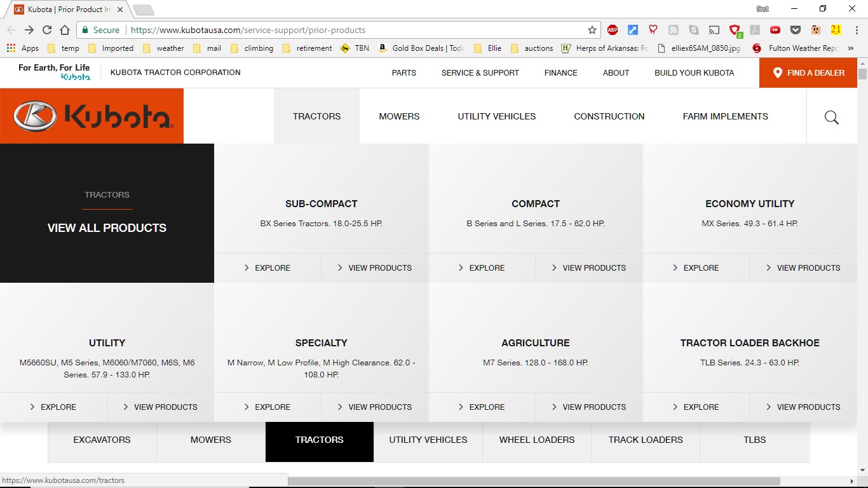Click the Find a Dealer button
Viewport: 868px width, 488px height.
click(x=808, y=73)
